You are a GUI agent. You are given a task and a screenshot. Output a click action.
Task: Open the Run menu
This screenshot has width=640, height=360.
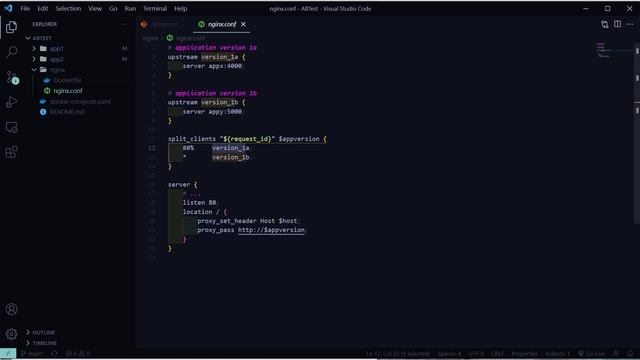[x=130, y=9]
